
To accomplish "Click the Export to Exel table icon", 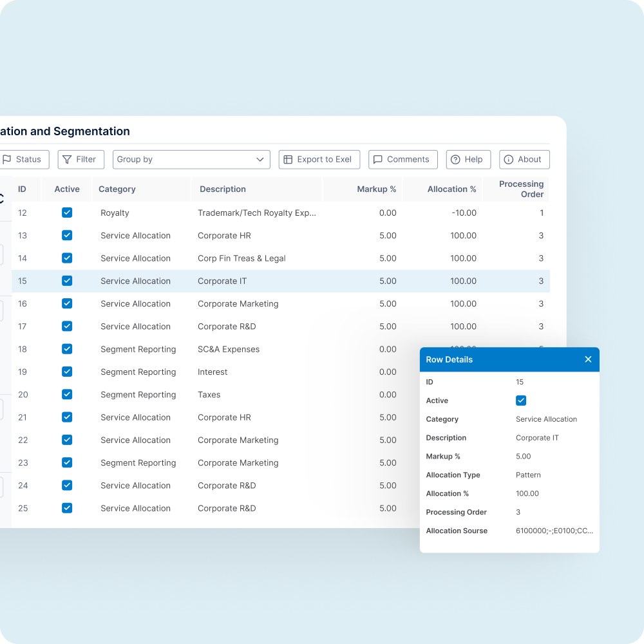I will pyautogui.click(x=288, y=160).
